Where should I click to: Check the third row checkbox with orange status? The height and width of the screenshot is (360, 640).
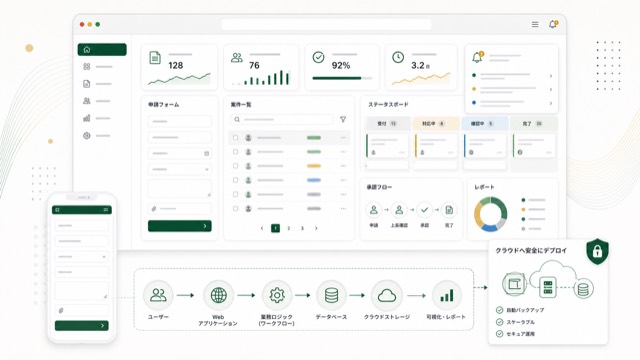click(x=236, y=166)
